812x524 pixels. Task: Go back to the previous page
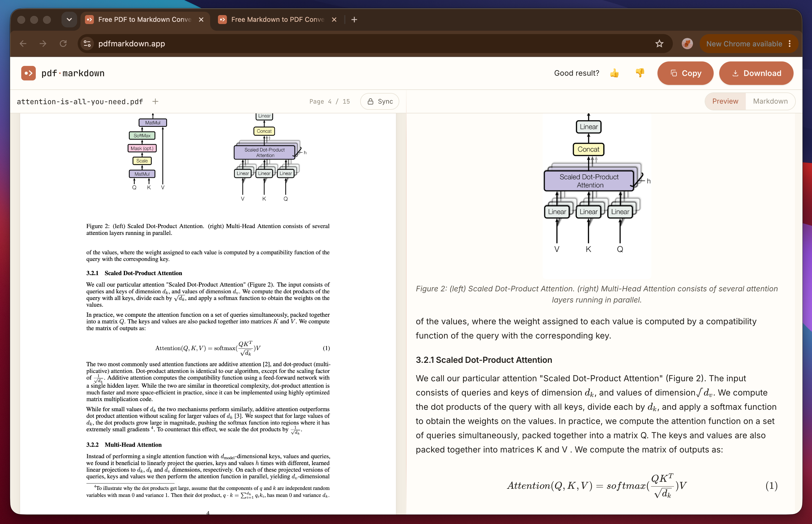pyautogui.click(x=23, y=44)
